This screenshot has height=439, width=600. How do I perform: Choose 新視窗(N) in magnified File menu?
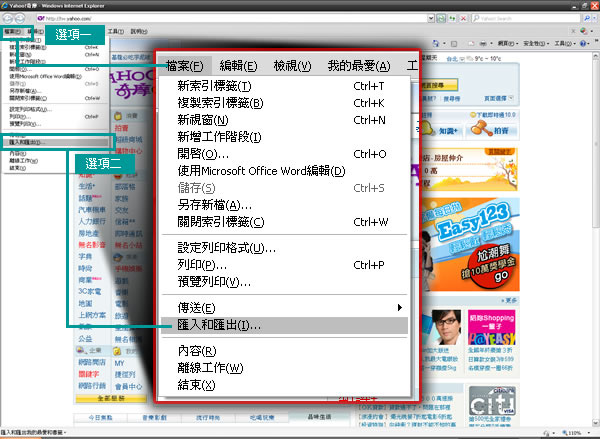pyautogui.click(x=284, y=120)
